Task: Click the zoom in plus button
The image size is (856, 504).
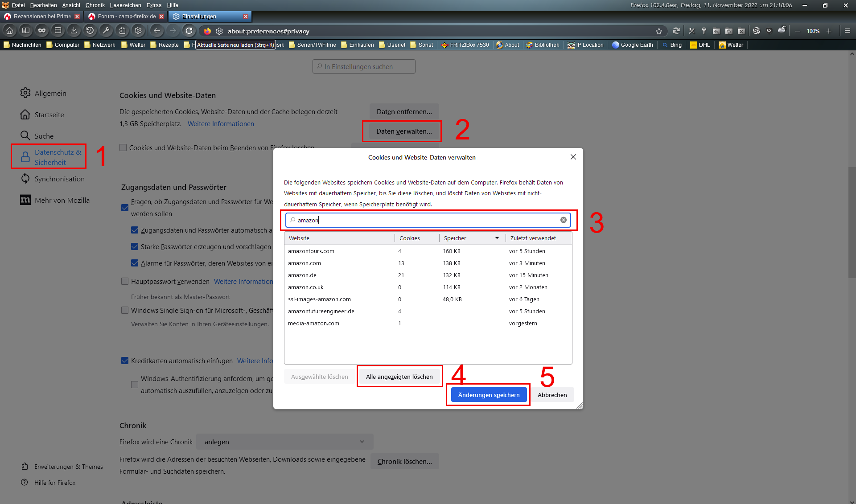Action: [x=829, y=31]
